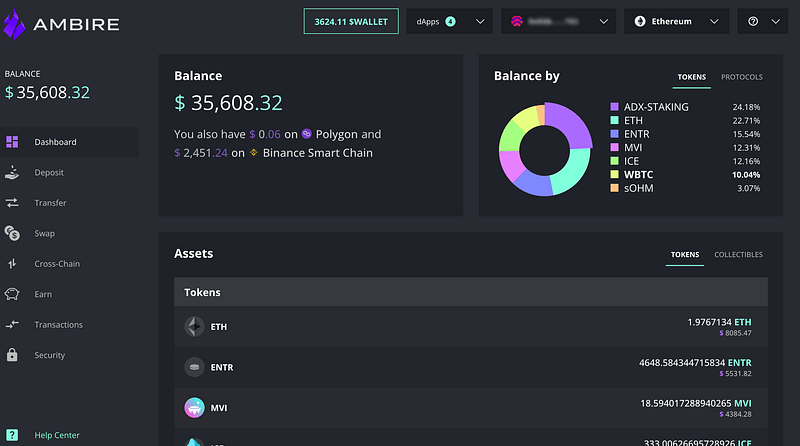Click the Transfer arrows icon in sidebar
Image resolution: width=800 pixels, height=446 pixels.
[12, 203]
